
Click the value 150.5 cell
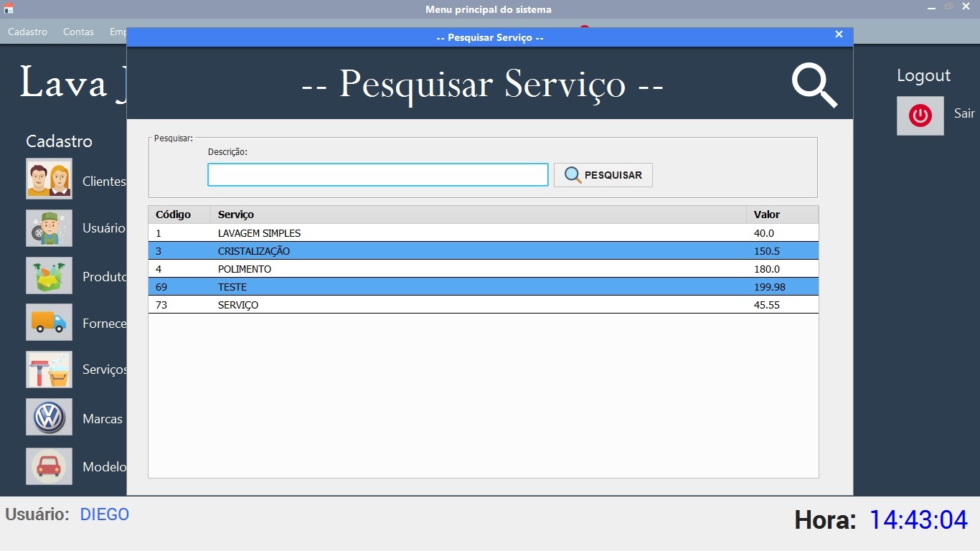(x=782, y=251)
